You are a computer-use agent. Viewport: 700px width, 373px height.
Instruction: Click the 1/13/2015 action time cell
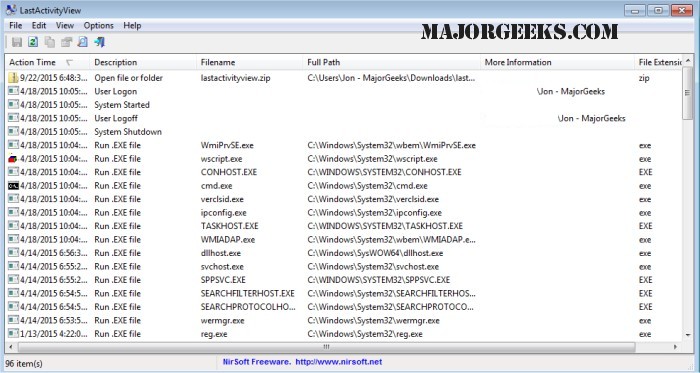54,334
